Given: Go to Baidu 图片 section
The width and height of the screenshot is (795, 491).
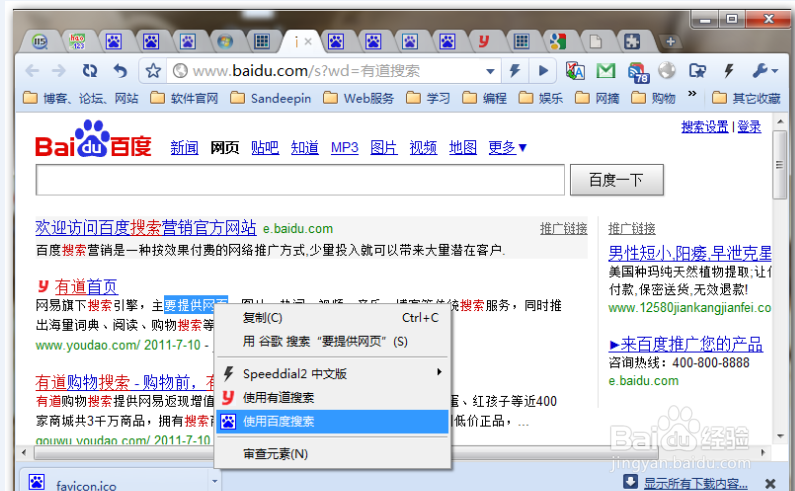Looking at the screenshot, I should [383, 148].
